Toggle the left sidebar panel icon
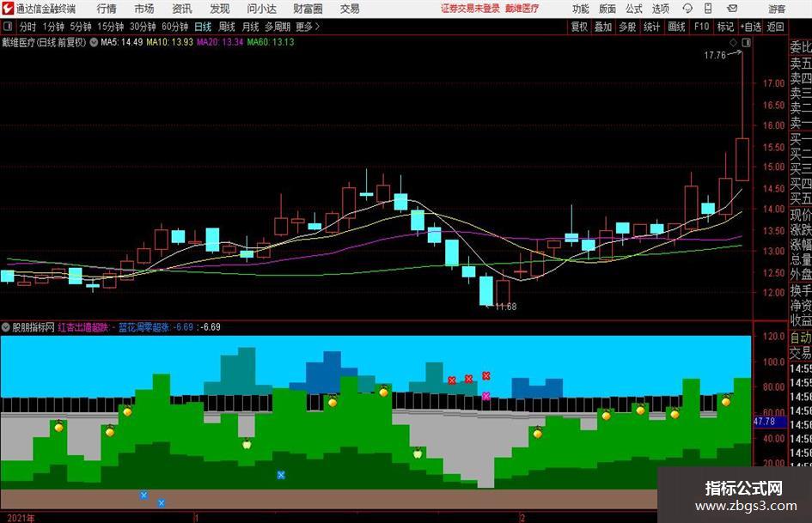The width and height of the screenshot is (812, 523). pos(8,27)
